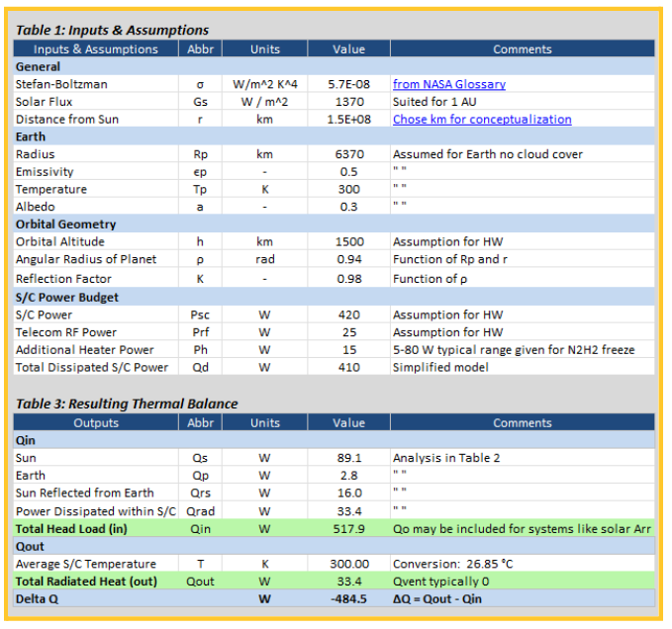Click the 'Table 3: Resulting Thermal Balance' title
The image size is (672, 629).
coord(127,404)
